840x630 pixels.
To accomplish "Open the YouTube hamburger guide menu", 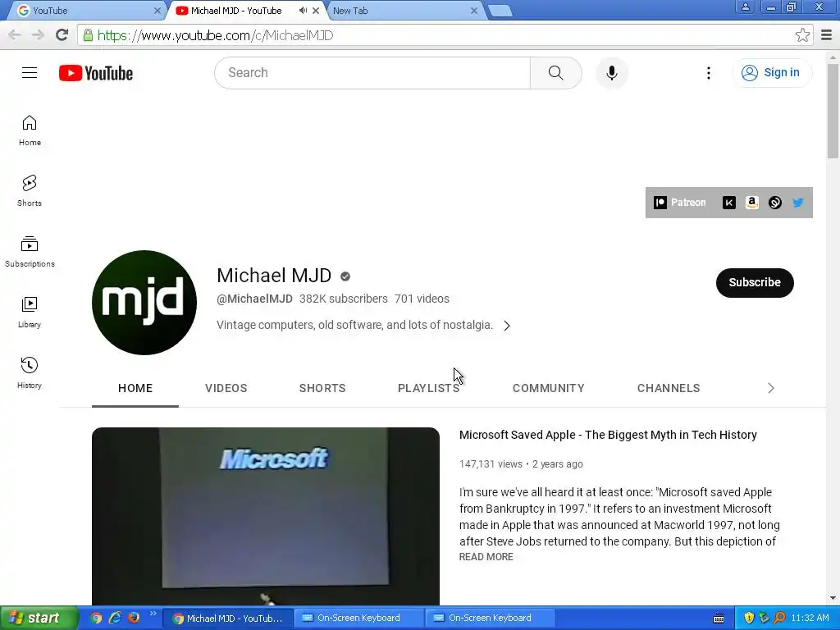I will tap(30, 73).
